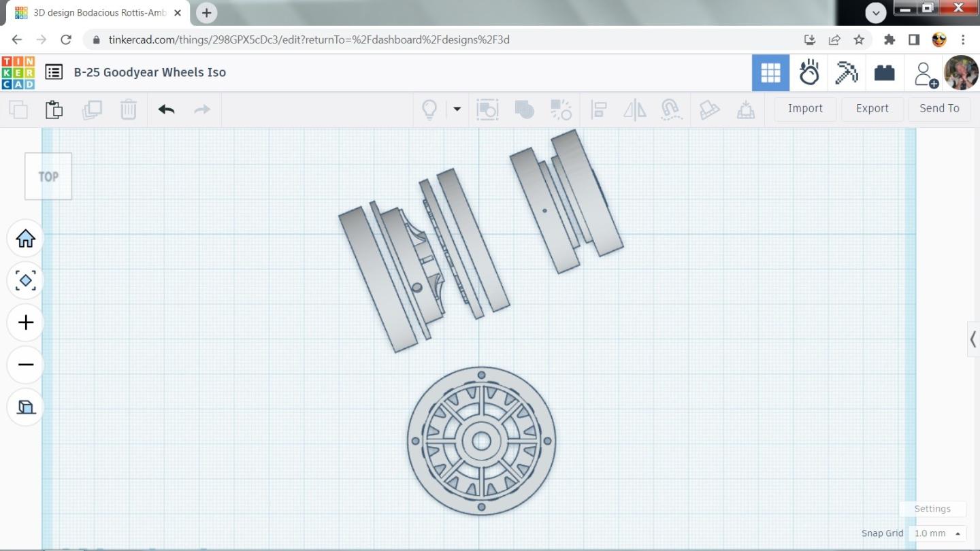Click the TOP view cube

point(48,177)
